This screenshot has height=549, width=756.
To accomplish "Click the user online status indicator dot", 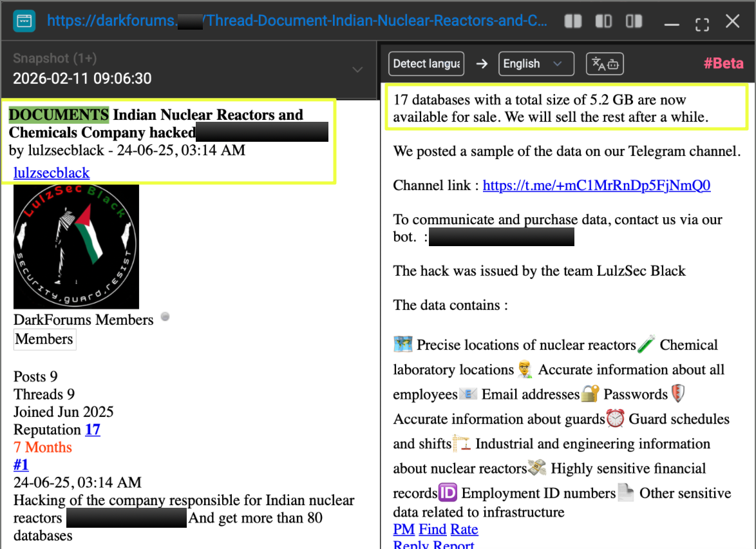I will pyautogui.click(x=165, y=316).
